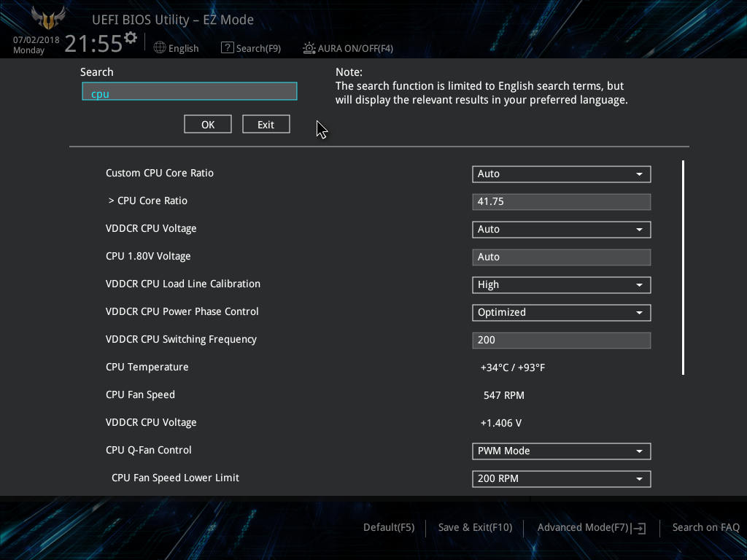Click the globe language icon

click(x=160, y=47)
